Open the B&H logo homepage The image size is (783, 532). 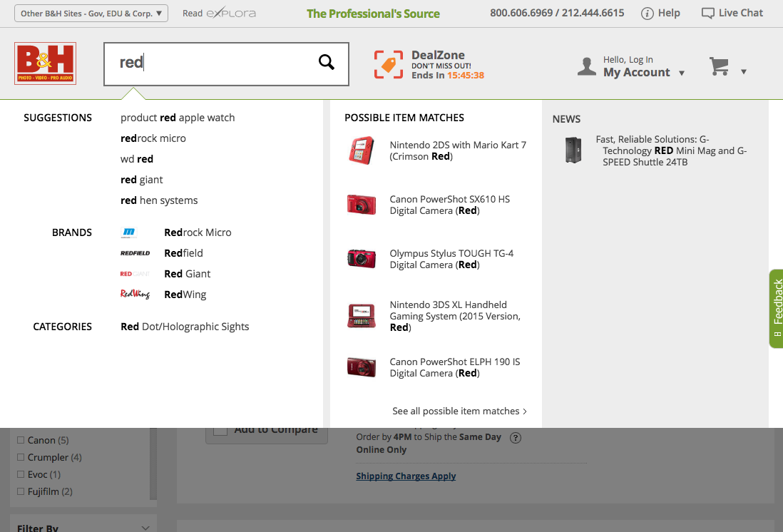[45, 63]
